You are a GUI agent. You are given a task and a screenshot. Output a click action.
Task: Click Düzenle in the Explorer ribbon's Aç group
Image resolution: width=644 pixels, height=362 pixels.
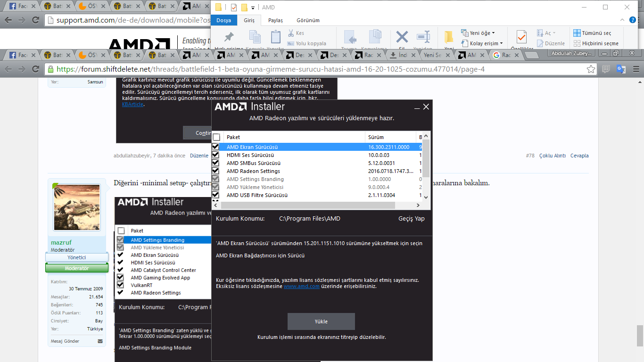pos(551,43)
